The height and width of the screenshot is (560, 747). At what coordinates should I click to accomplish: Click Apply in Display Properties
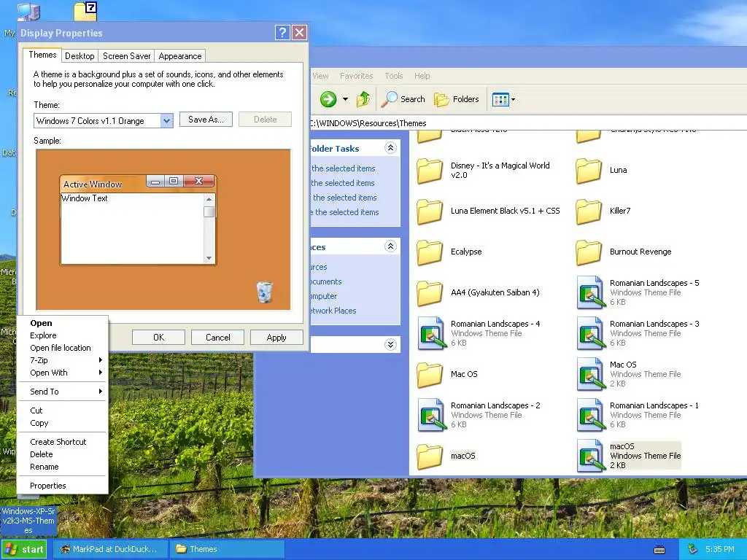click(276, 337)
